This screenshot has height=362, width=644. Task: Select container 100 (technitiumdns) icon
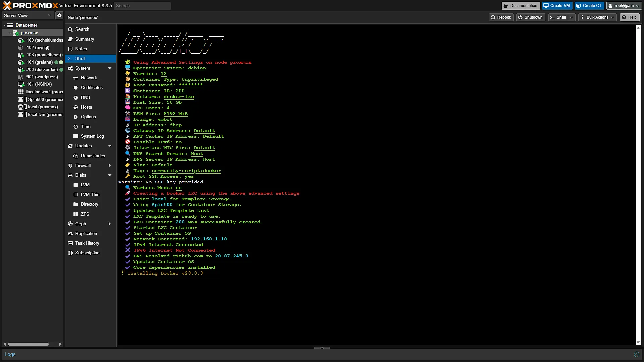pos(21,40)
